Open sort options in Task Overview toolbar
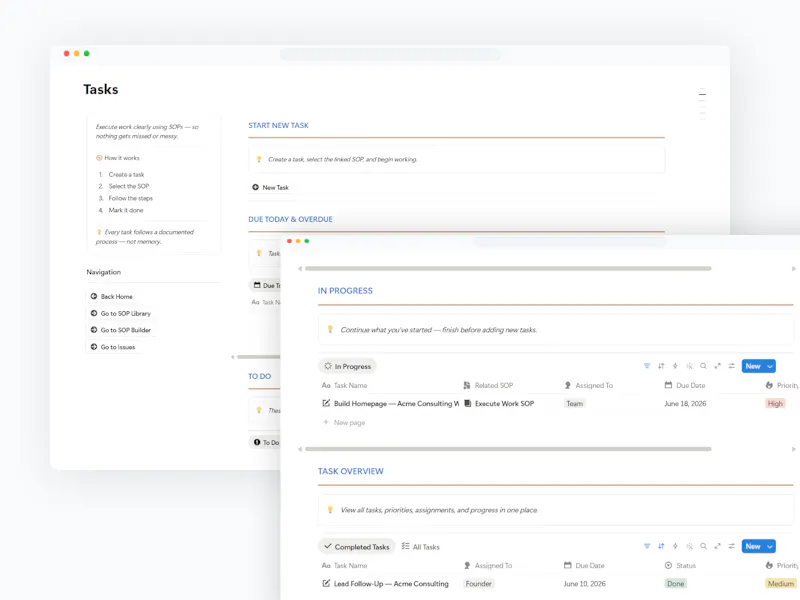This screenshot has height=600, width=800. tap(661, 546)
